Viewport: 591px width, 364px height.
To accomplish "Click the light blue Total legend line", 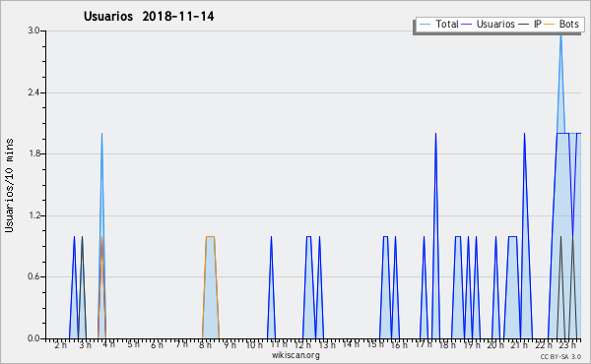I will 425,25.
